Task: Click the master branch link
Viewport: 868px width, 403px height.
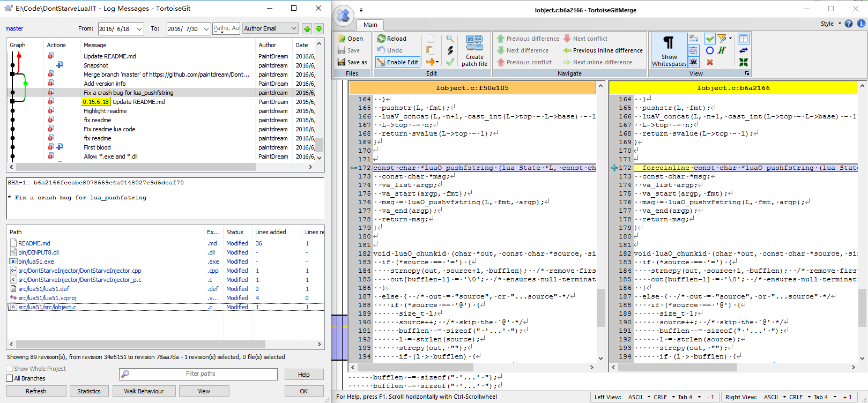Action: [x=14, y=29]
